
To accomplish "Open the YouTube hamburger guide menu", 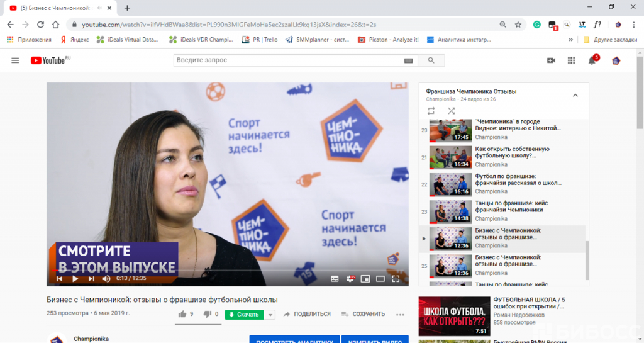I will pos(15,60).
